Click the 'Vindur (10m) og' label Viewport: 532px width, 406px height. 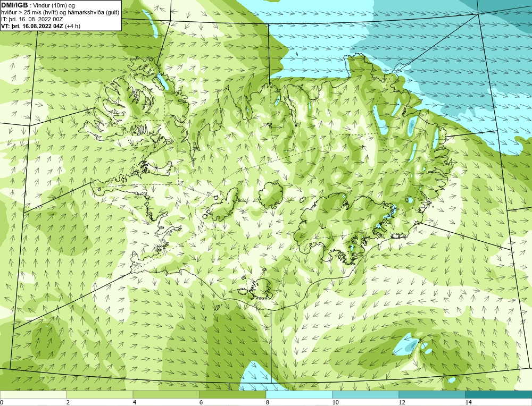[54, 5]
